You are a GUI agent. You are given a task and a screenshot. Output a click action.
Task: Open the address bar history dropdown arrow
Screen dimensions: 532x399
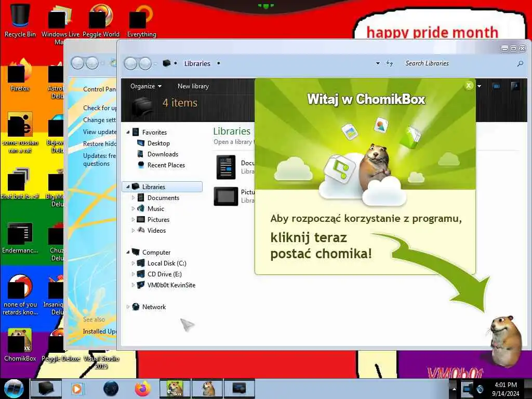click(378, 63)
